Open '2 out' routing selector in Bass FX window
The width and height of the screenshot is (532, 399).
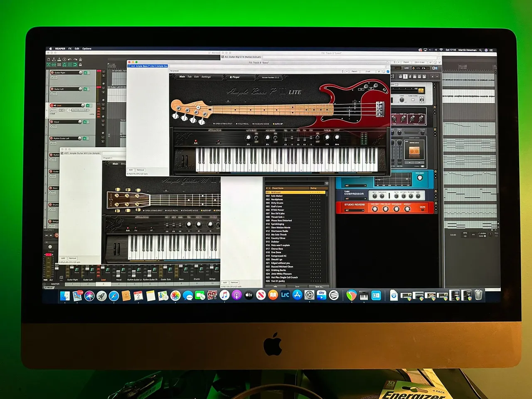[368, 71]
